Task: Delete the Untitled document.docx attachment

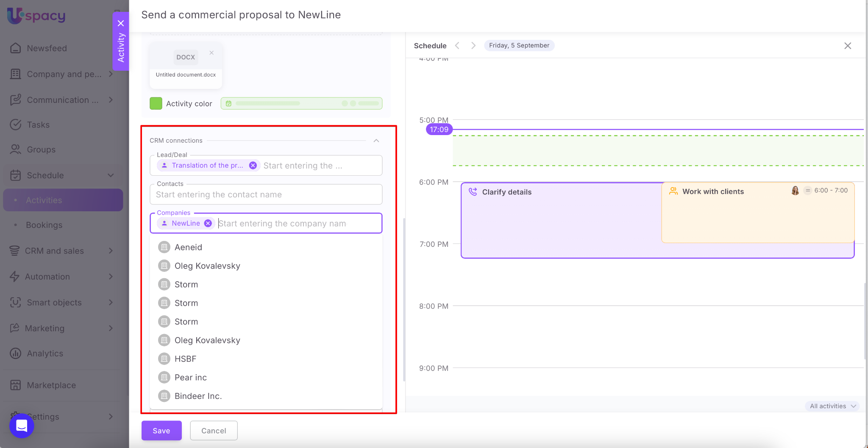Action: [x=211, y=53]
